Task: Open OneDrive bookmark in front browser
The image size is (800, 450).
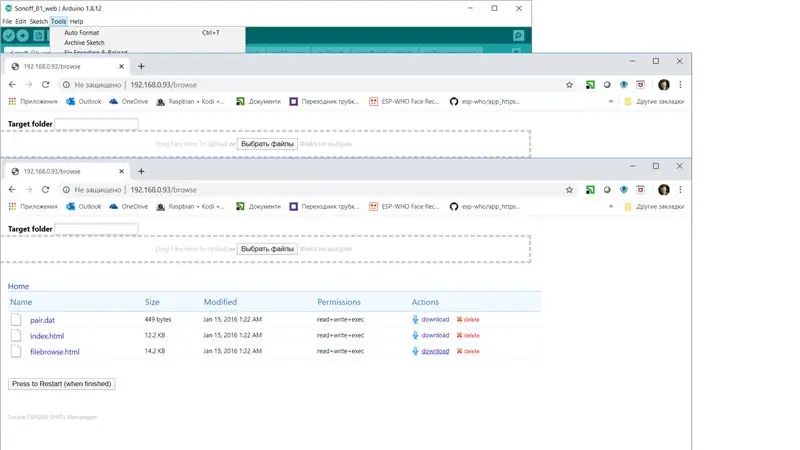Action: [x=129, y=207]
